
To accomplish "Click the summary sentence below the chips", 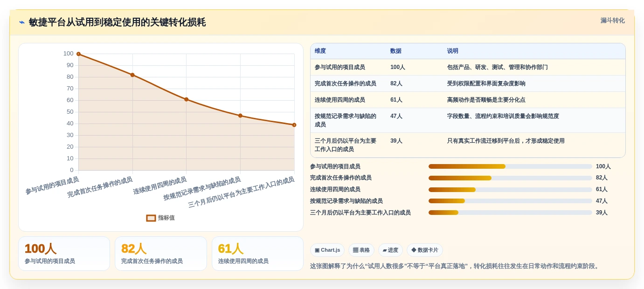I will (455, 266).
